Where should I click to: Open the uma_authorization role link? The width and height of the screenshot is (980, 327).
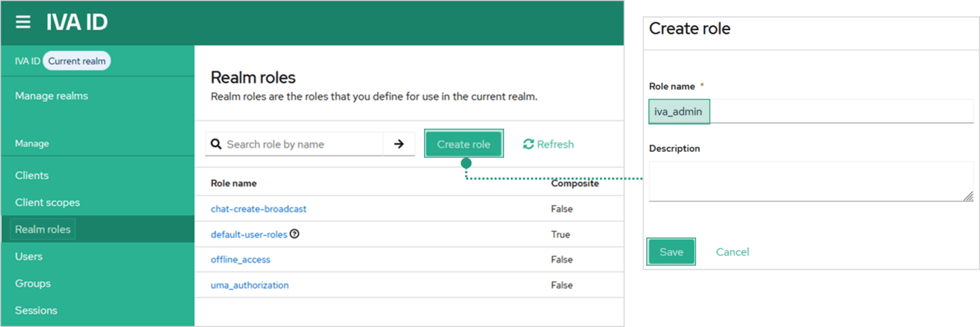[x=249, y=285]
